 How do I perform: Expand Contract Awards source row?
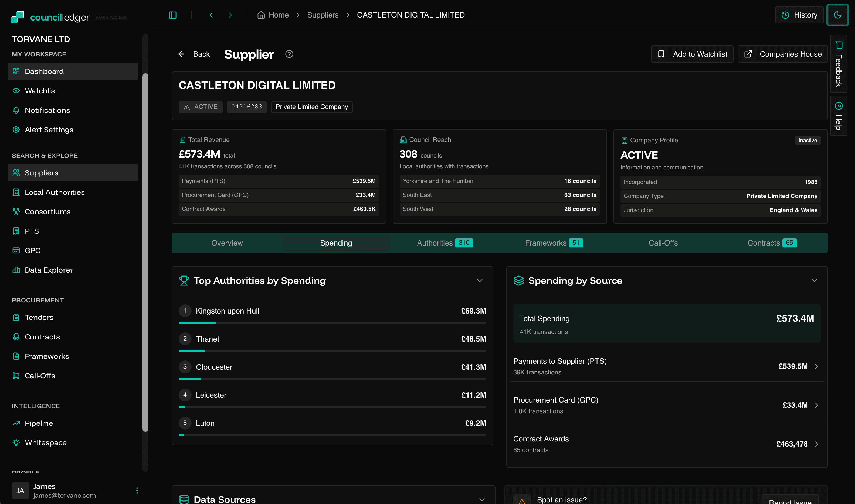(667, 444)
